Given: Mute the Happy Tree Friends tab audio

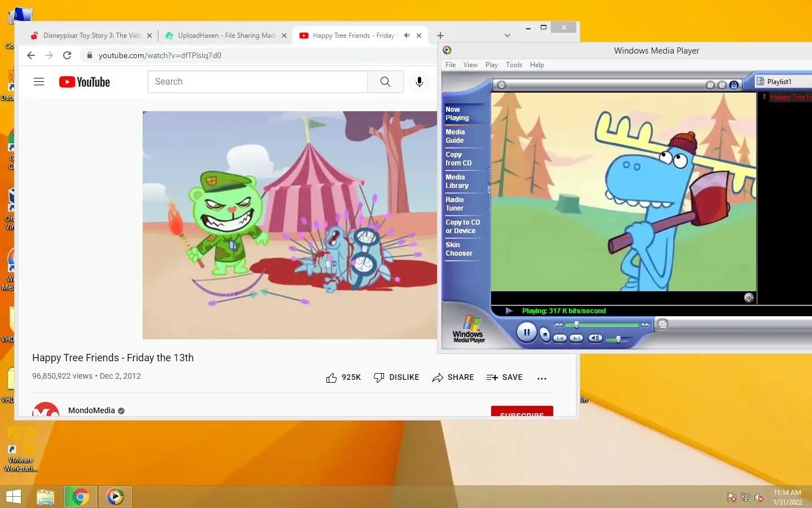Looking at the screenshot, I should point(407,36).
